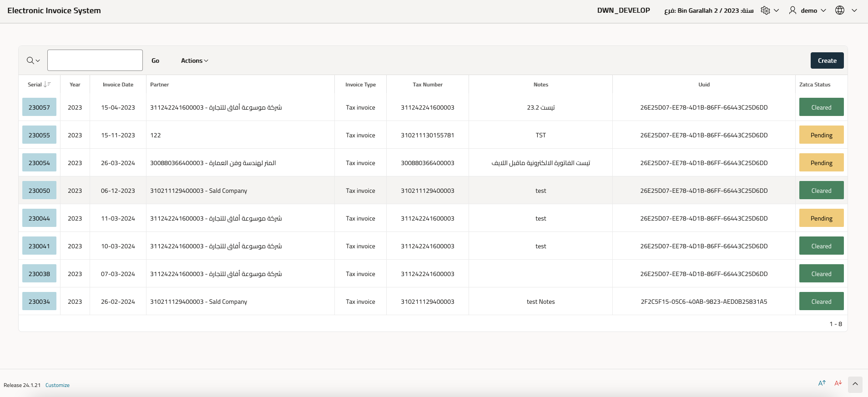Click Pending status for invoice 230054
The height and width of the screenshot is (397, 868).
click(821, 163)
